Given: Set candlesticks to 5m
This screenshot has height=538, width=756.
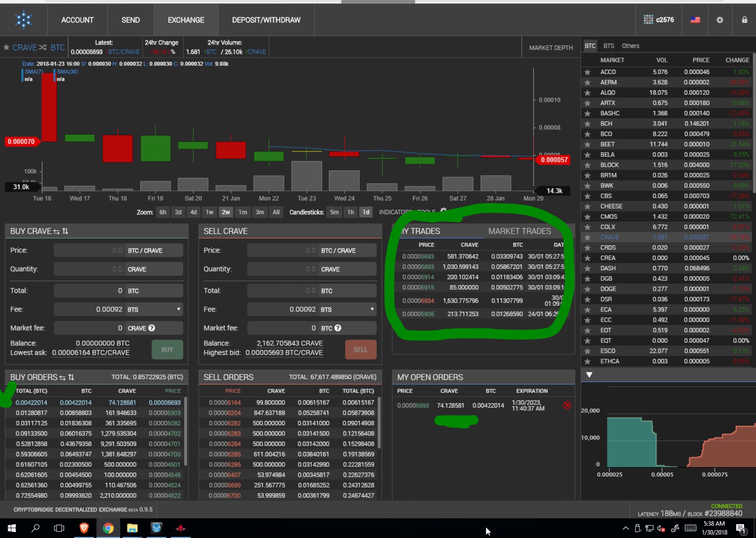Looking at the screenshot, I should (334, 212).
